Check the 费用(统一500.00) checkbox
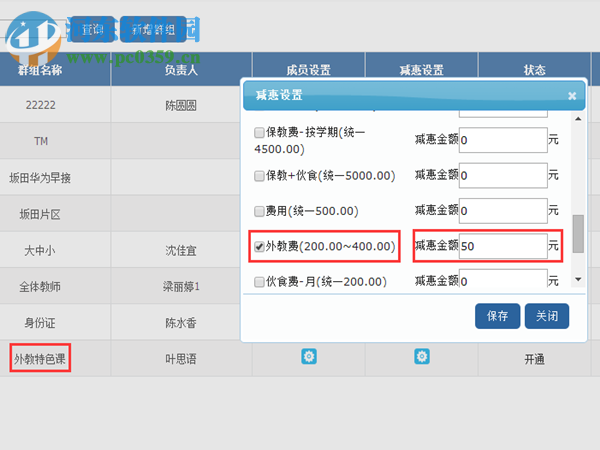The height and width of the screenshot is (450, 600). [x=259, y=211]
